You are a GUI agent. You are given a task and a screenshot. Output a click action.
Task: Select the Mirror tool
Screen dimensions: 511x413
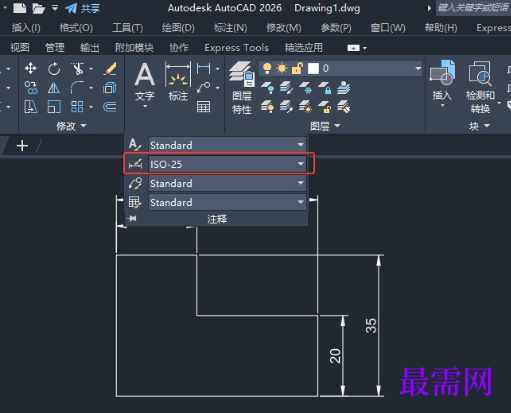(54, 88)
